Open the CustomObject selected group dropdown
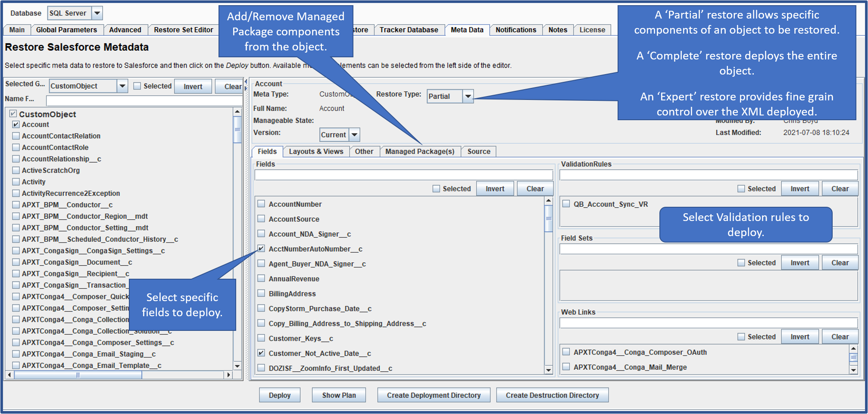This screenshot has width=868, height=414. (122, 86)
